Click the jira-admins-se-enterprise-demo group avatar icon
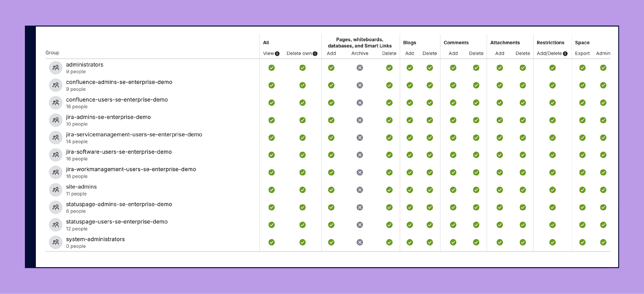Screen dimensions: 644x294 pyautogui.click(x=56, y=120)
